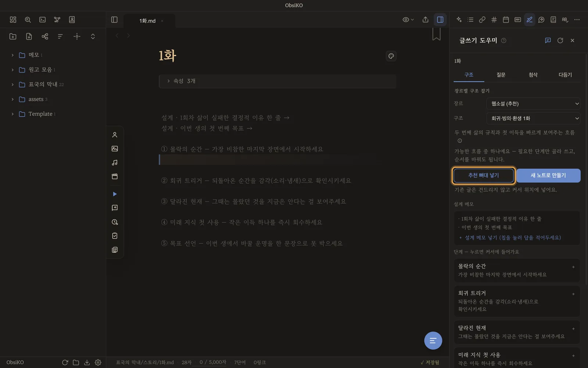Image resolution: width=588 pixels, height=368 pixels.
Task: Insert the 몰락의 순간 step card
Action: [x=517, y=270]
